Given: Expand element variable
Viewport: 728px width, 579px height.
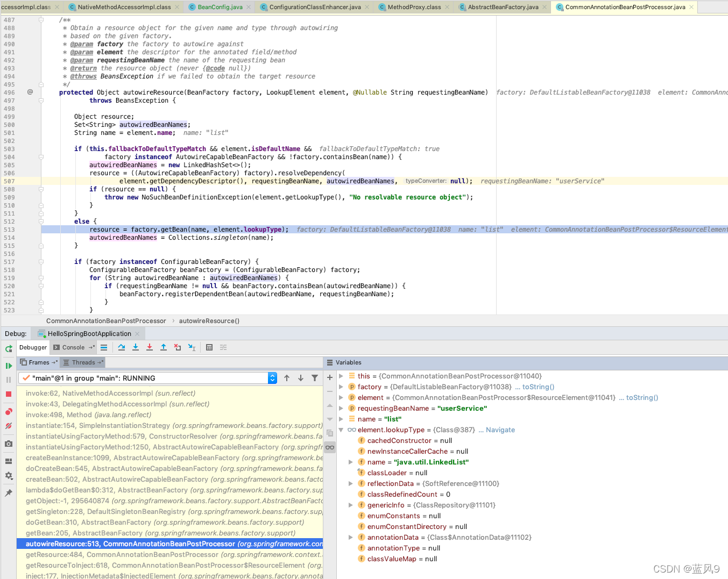Looking at the screenshot, I should pyautogui.click(x=341, y=397).
